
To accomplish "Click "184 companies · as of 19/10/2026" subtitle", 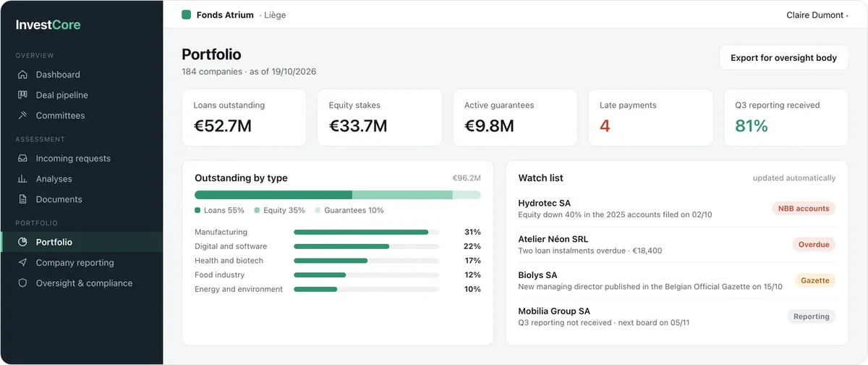I will 249,72.
